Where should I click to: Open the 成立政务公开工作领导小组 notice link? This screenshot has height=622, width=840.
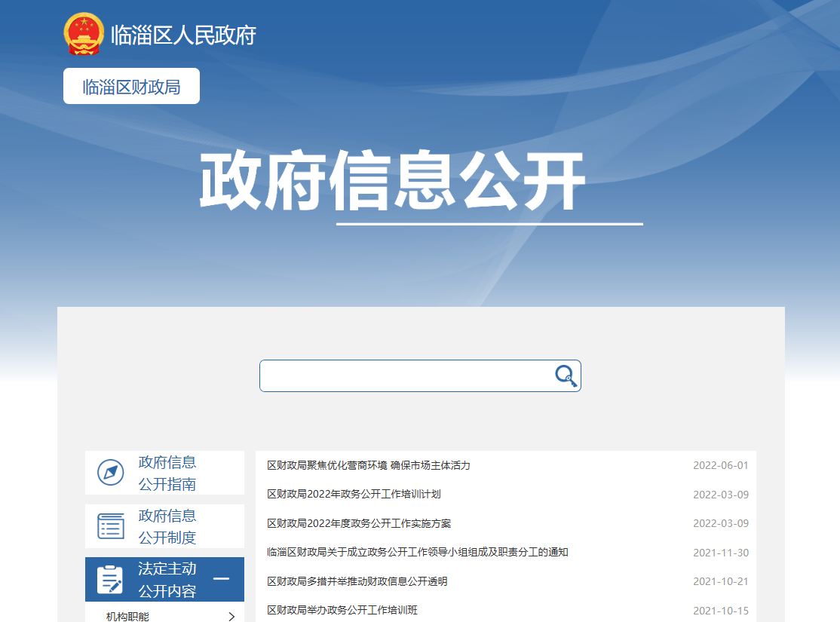(417, 552)
